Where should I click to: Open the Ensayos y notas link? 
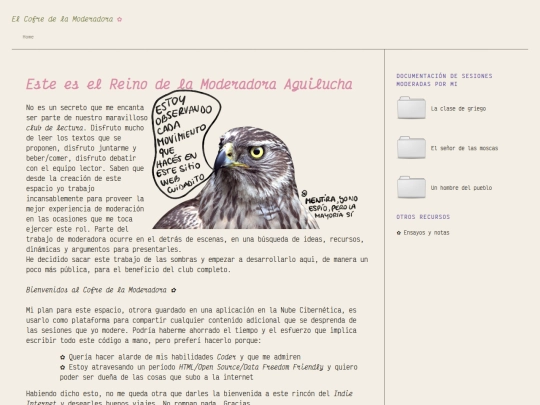[x=426, y=233]
